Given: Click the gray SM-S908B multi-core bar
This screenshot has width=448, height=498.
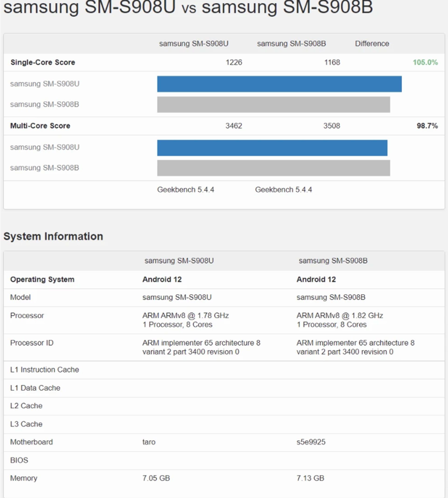Looking at the screenshot, I should tap(273, 168).
